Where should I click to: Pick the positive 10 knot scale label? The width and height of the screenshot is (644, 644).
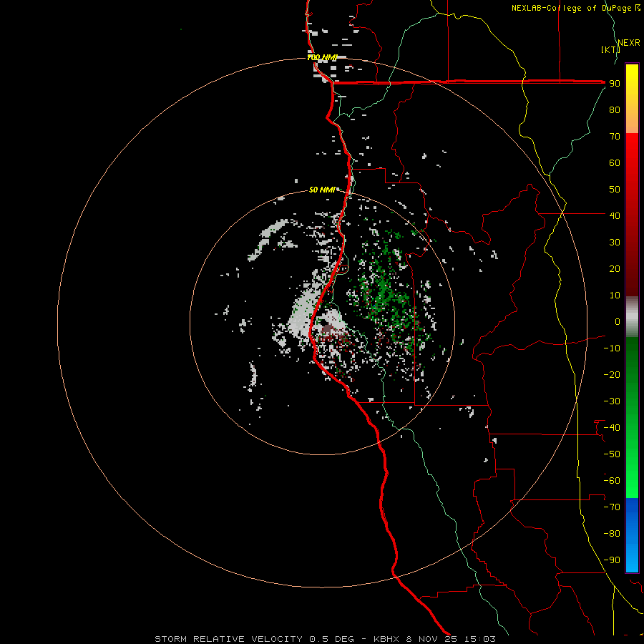(x=615, y=296)
